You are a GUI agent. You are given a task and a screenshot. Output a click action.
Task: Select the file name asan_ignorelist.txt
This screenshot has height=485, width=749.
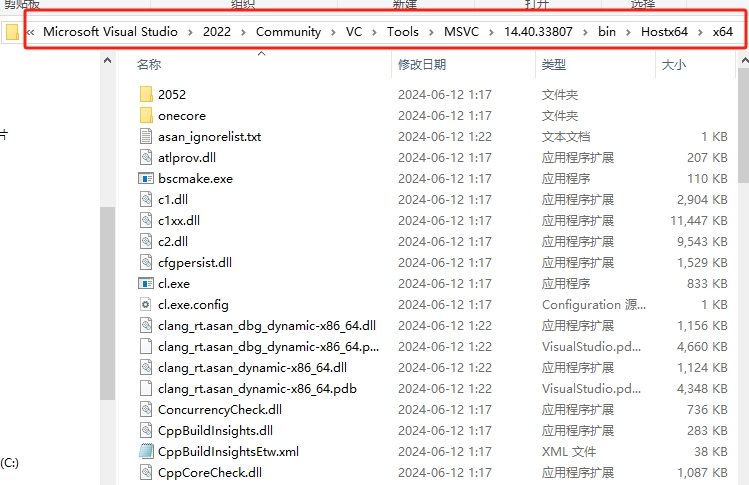coord(209,136)
